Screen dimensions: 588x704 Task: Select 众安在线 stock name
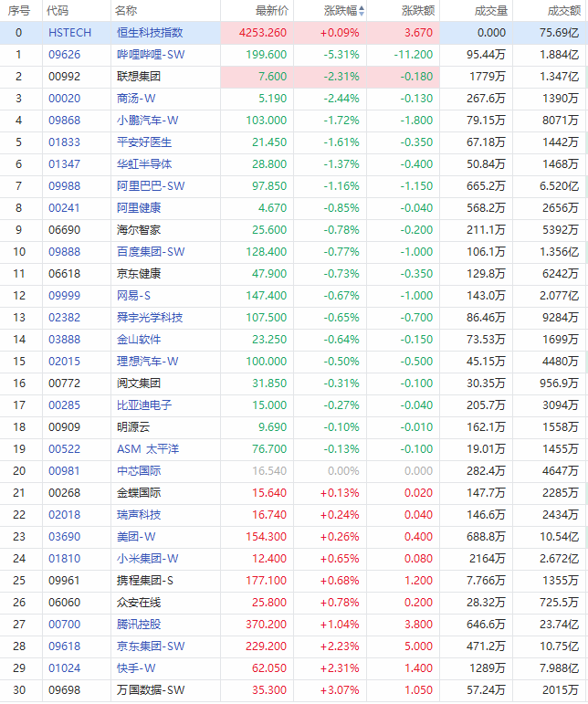point(139,603)
